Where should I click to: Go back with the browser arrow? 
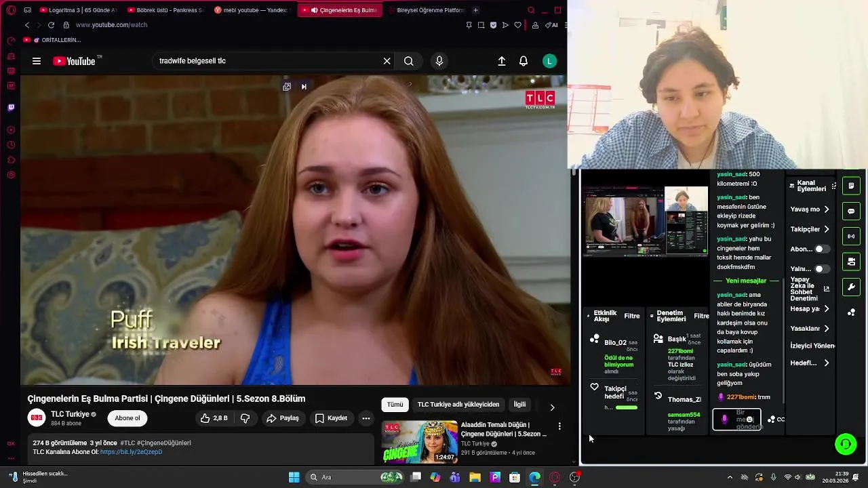27,25
